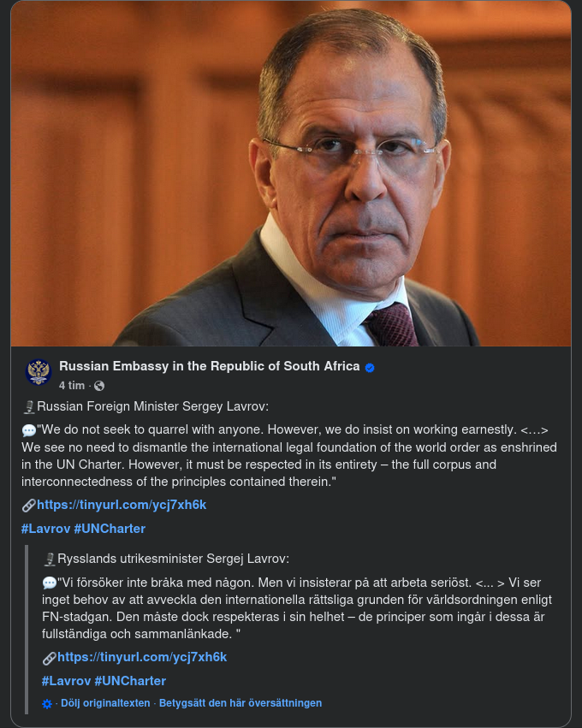The image size is (582, 728).
Task: Select #Lavrov hashtag in the original English post
Action: 45,529
